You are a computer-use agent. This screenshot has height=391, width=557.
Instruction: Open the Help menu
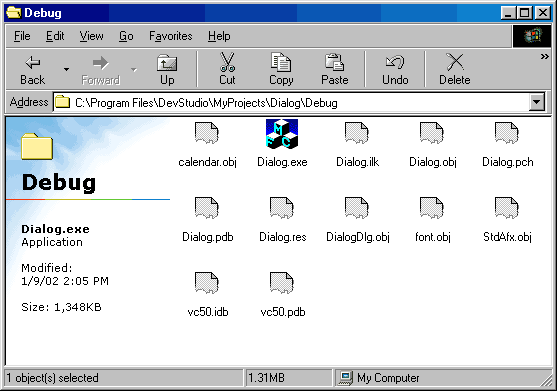click(x=219, y=36)
